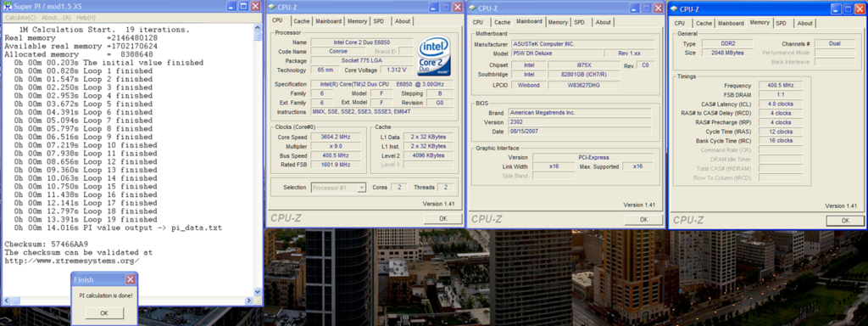Click OK in the CPU tab CPU-Z window
This screenshot has height=326, width=868.
click(x=442, y=218)
